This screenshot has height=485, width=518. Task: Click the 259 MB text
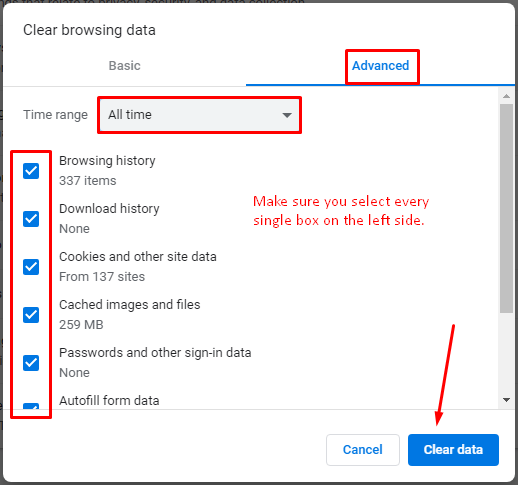81,325
